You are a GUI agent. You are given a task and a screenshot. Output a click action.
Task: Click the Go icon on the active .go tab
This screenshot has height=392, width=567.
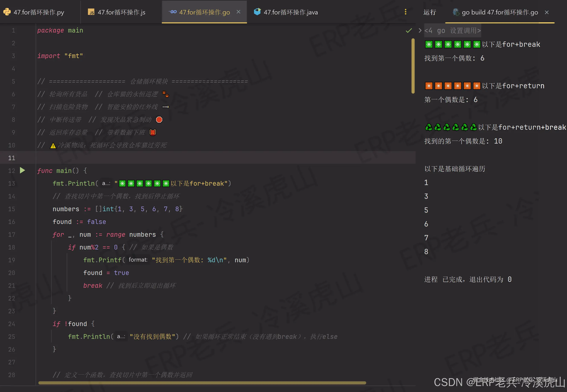click(173, 12)
